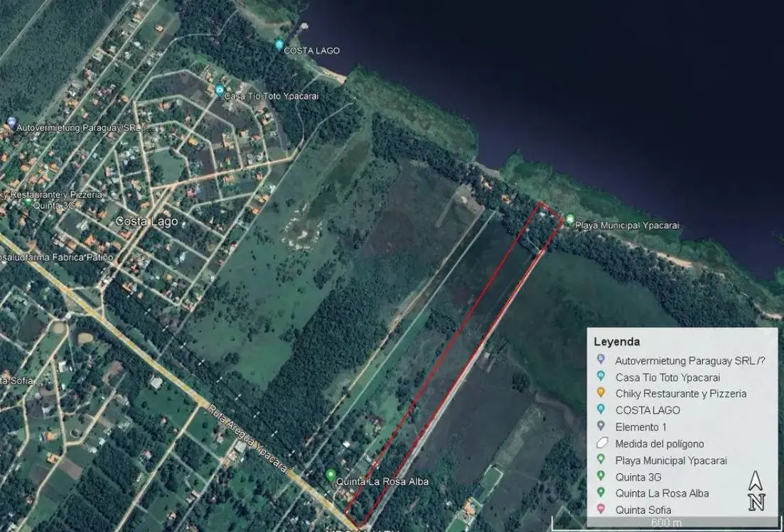
Task: Select the Casa Tío Toto Ypacarai map pin
Action: point(220,90)
